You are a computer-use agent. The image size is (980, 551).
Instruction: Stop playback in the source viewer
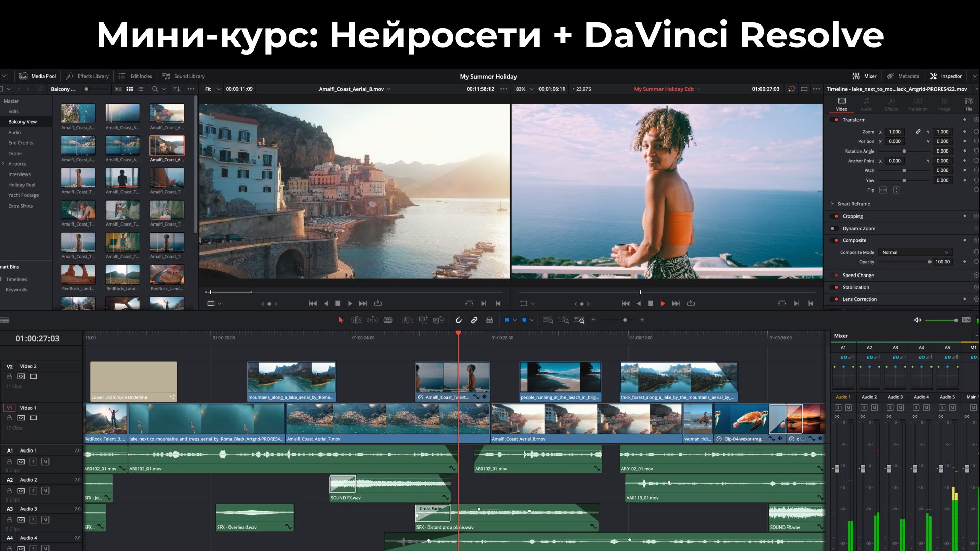(338, 304)
